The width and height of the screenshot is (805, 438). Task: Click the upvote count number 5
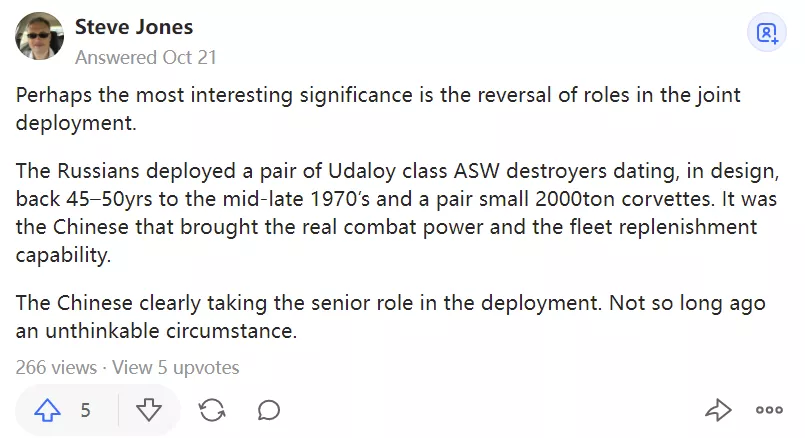86,409
